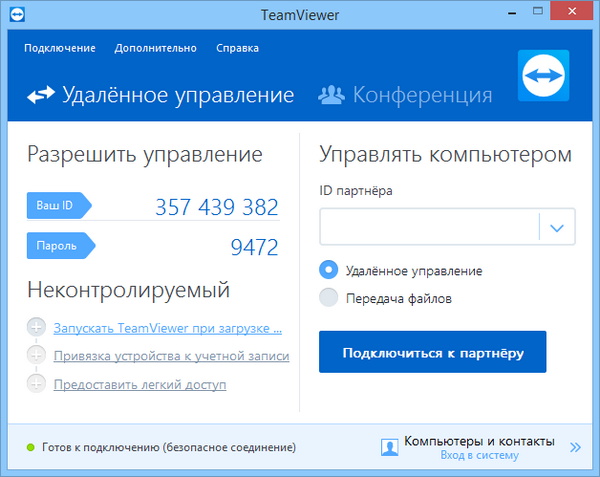Image resolution: width=600 pixels, height=477 pixels.
Task: Click the large TeamViewer logo in the header
Action: 543,75
